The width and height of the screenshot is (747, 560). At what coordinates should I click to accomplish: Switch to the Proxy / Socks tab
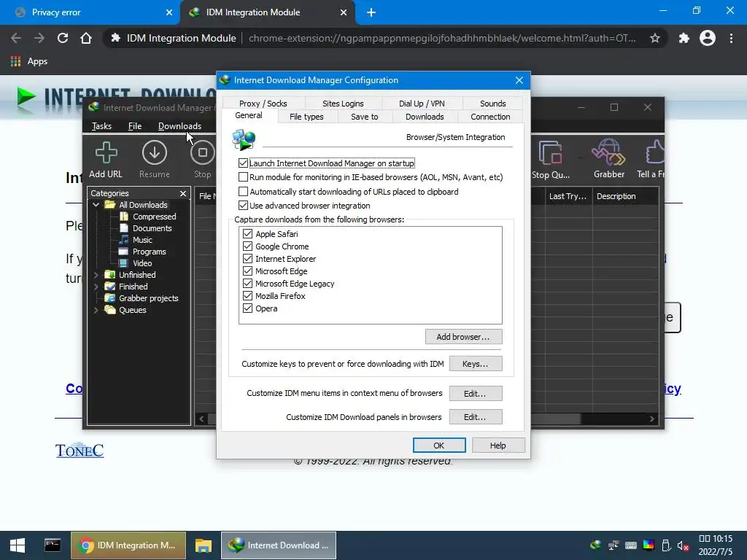tap(263, 104)
